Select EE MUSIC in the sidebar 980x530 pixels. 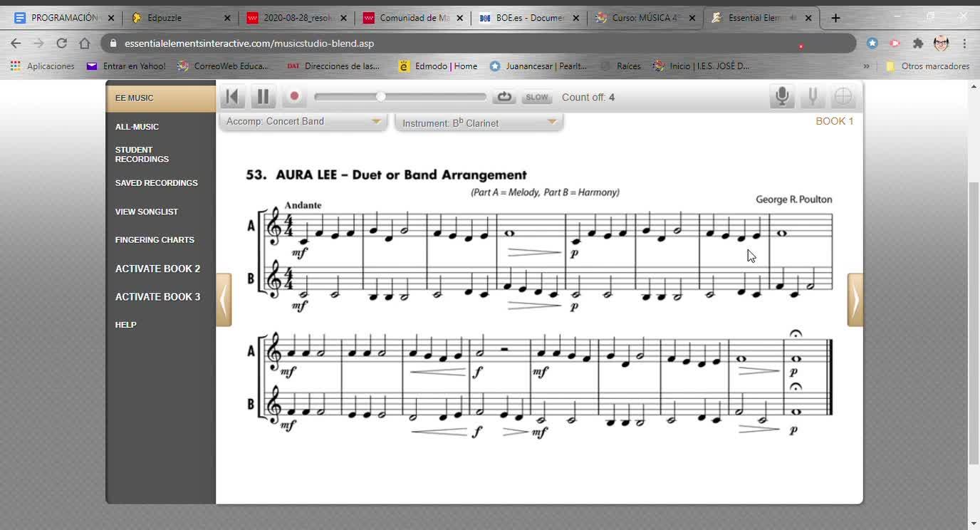[x=161, y=98]
